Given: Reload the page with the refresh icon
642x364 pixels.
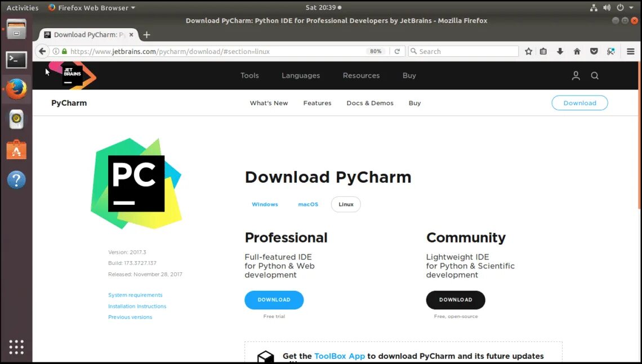Looking at the screenshot, I should (397, 51).
